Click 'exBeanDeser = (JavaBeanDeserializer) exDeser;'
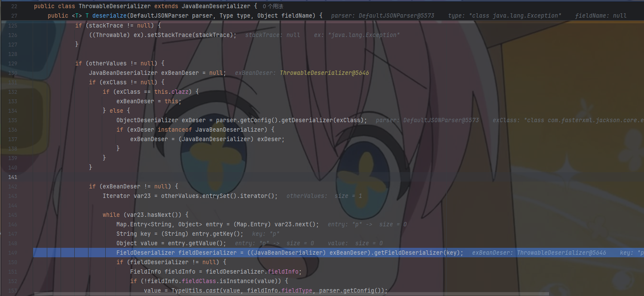 pos(208,139)
